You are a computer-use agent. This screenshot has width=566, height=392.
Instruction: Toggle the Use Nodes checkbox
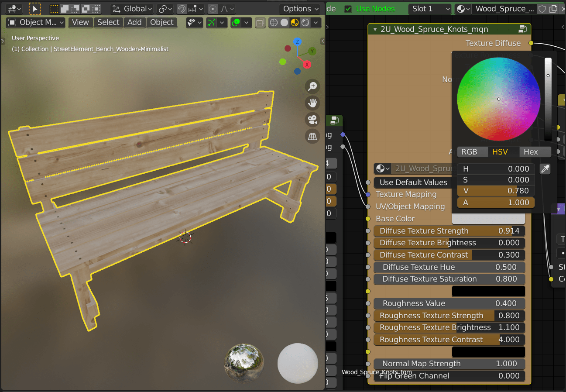[348, 9]
